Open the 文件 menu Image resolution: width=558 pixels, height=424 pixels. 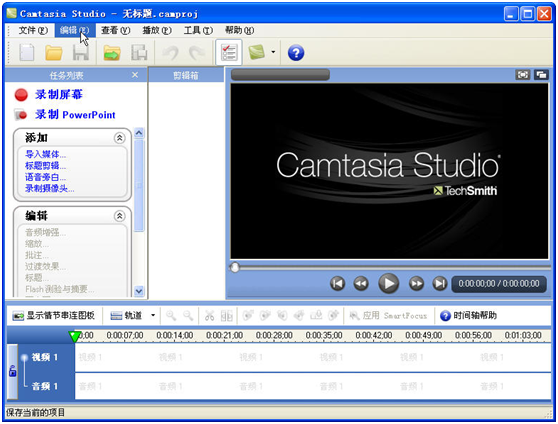[33, 31]
